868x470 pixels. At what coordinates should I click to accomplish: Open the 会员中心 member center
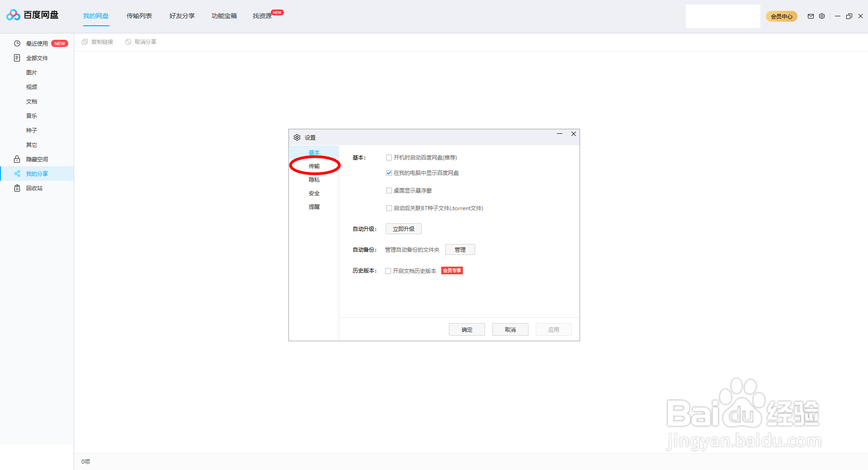781,16
